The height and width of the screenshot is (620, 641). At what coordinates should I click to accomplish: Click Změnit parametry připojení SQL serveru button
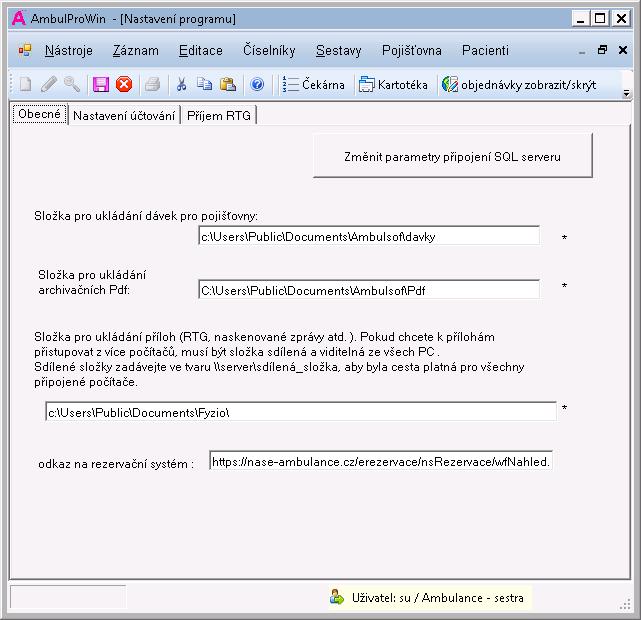point(453,156)
